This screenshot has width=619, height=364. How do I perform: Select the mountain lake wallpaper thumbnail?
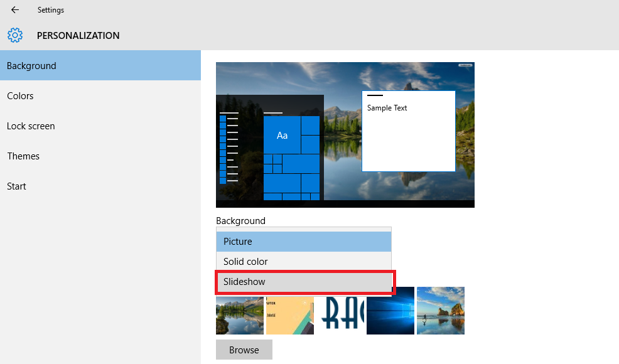pyautogui.click(x=239, y=314)
